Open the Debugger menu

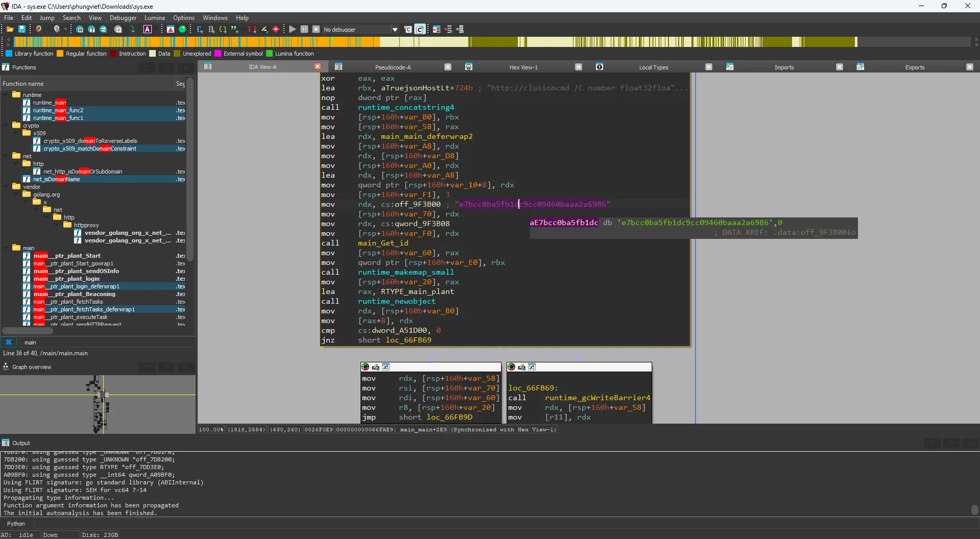[123, 18]
